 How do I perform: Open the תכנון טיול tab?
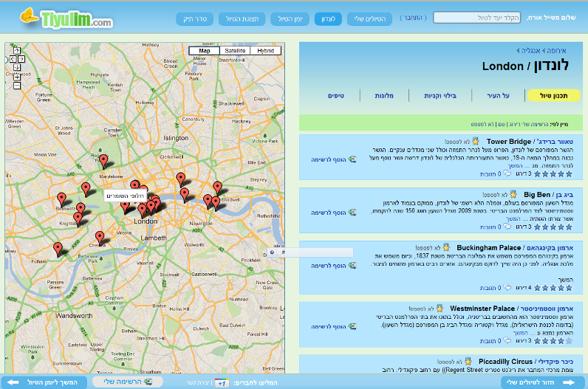click(553, 95)
